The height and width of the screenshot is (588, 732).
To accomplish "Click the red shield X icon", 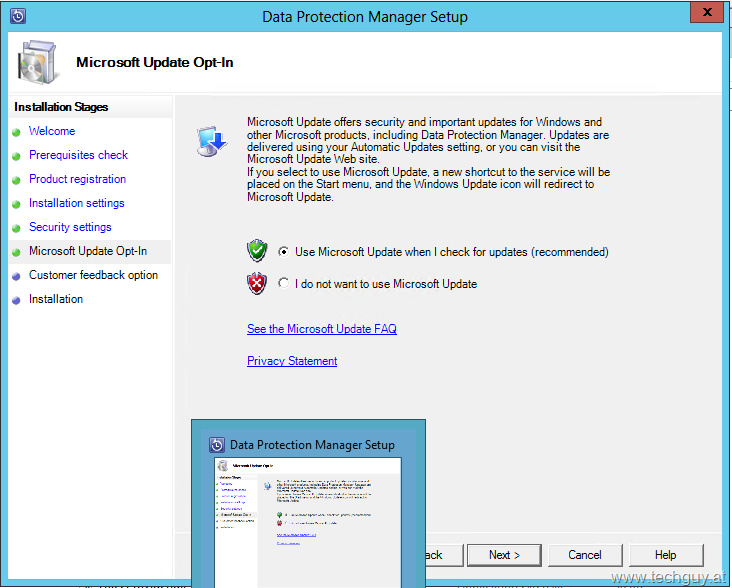I will coord(257,283).
